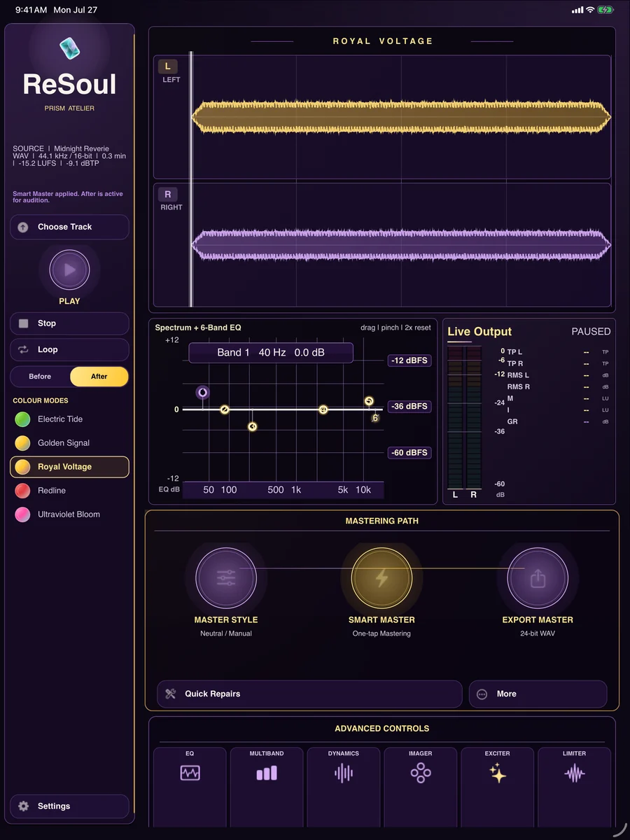
Task: Click the TP L meter reading row
Action: tap(558, 352)
